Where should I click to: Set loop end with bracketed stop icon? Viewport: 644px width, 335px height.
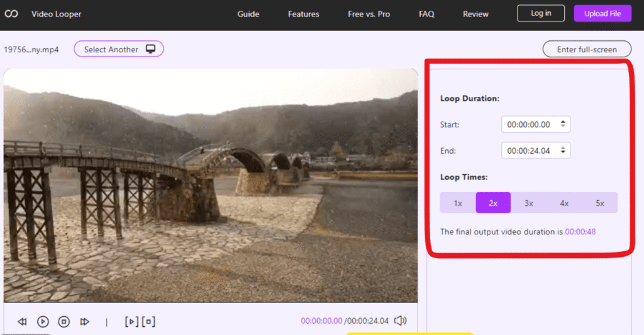point(148,322)
